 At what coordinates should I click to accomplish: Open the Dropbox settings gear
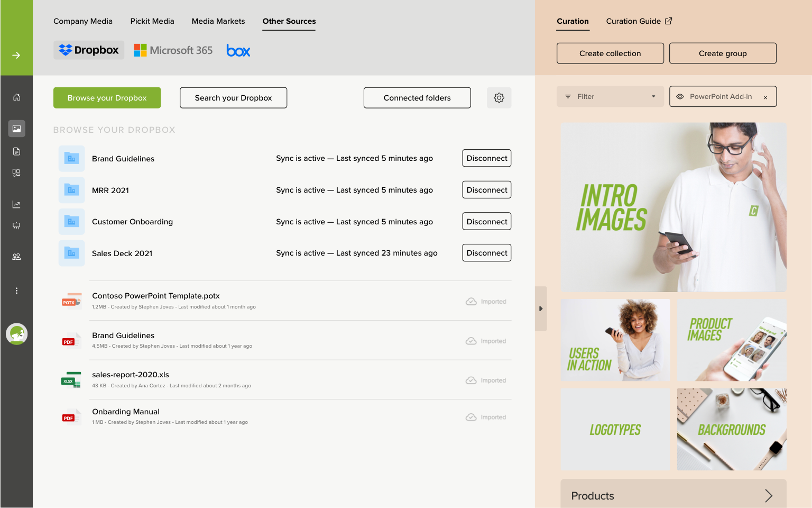(499, 98)
